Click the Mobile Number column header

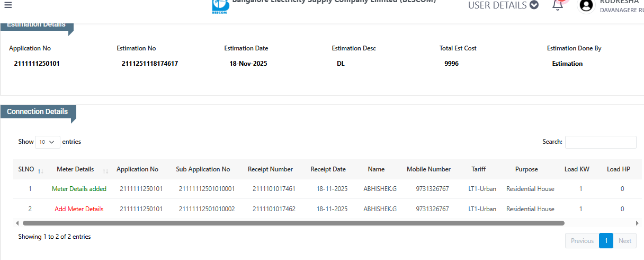[428, 169]
